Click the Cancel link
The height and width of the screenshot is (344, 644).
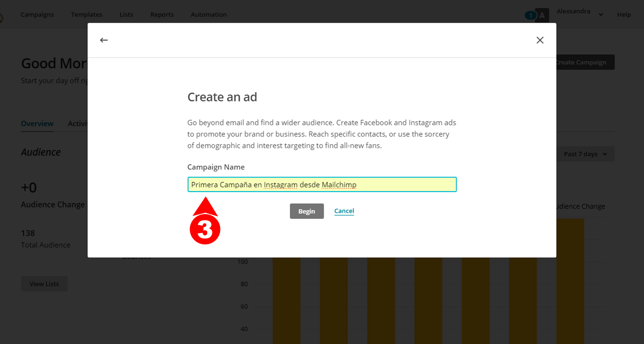click(344, 211)
